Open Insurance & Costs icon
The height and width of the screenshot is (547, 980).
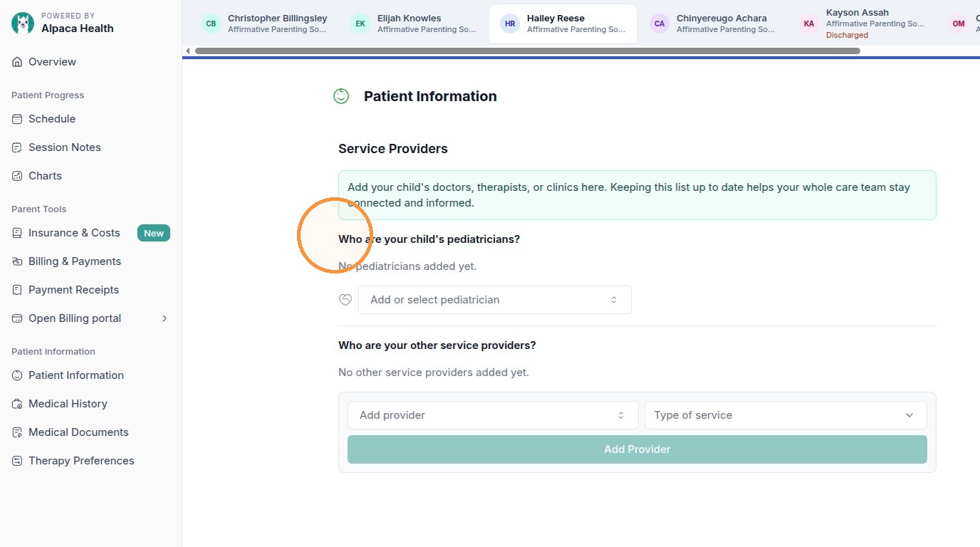pyautogui.click(x=17, y=233)
